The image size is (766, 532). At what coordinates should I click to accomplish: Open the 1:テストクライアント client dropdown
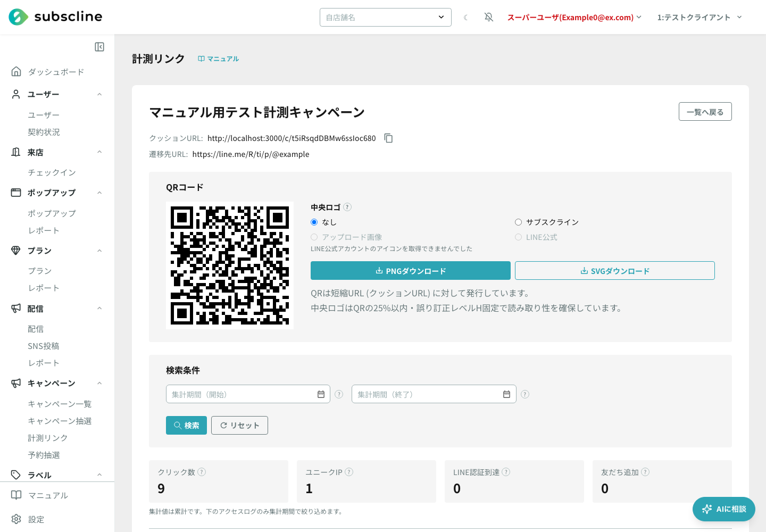(x=700, y=17)
